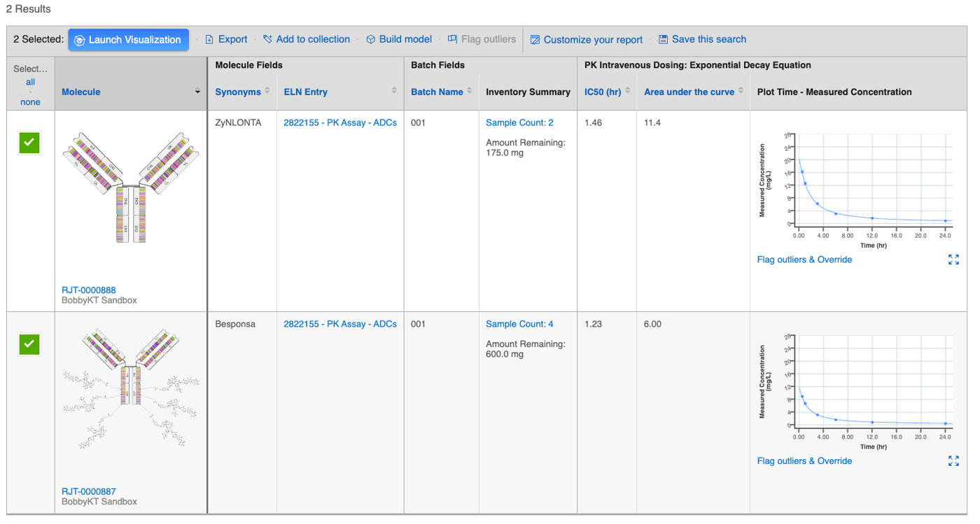This screenshot has width=980, height=524.
Task: Sort by the Synonyms column arrows
Action: (267, 92)
